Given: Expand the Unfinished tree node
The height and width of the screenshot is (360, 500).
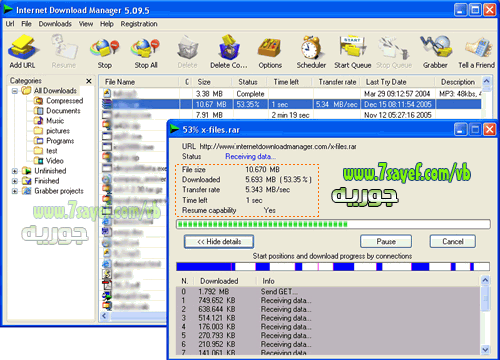Looking at the screenshot, I should click(x=15, y=171).
